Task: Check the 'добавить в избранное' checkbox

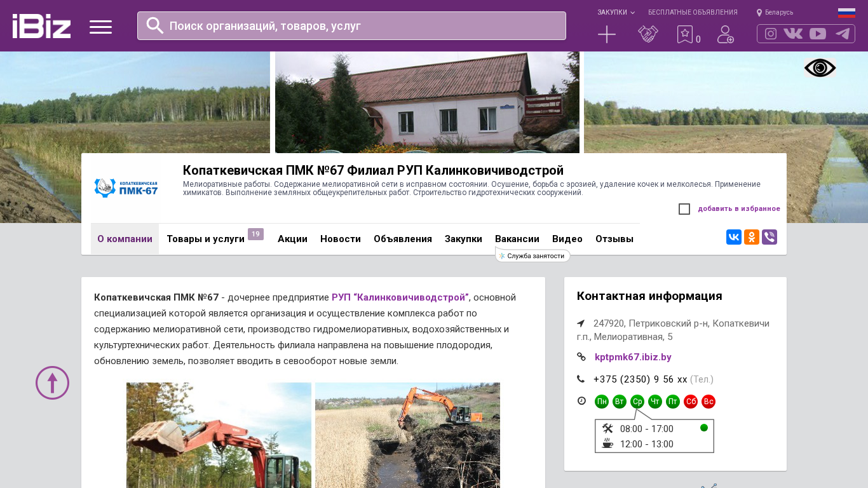Action: (x=684, y=209)
